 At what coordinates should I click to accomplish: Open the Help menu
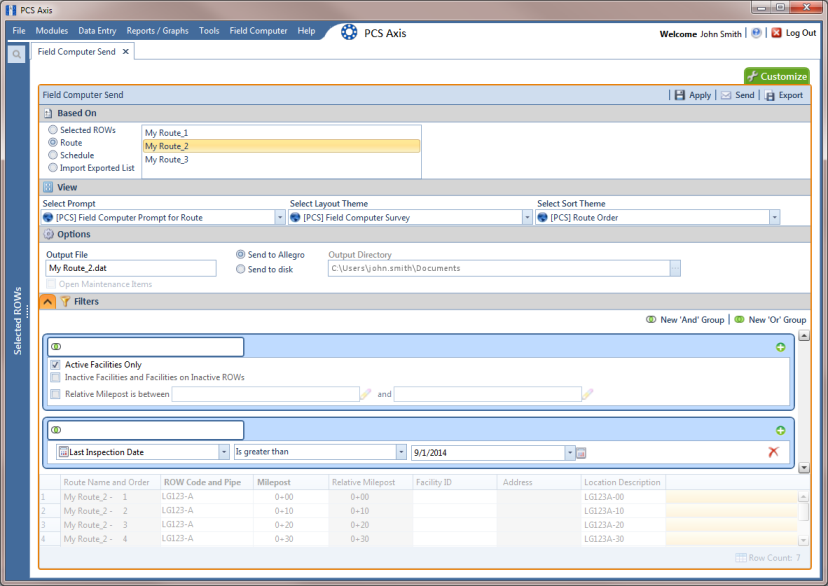[x=306, y=31]
